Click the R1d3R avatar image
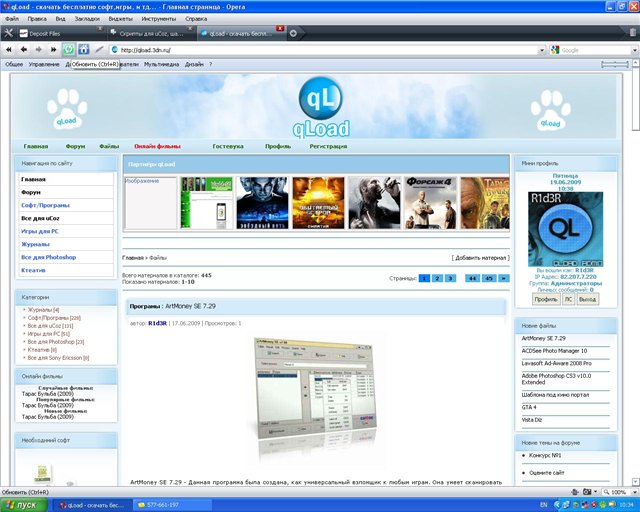640x512 pixels. coord(565,229)
